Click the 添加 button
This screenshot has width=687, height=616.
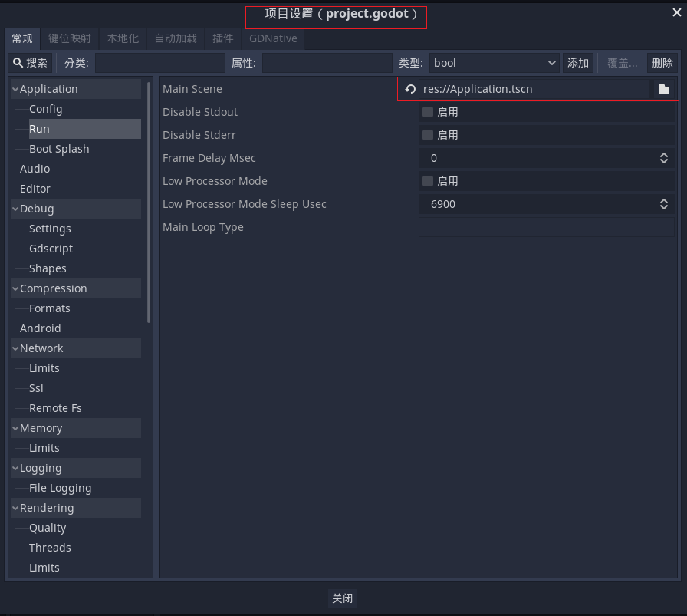(578, 63)
